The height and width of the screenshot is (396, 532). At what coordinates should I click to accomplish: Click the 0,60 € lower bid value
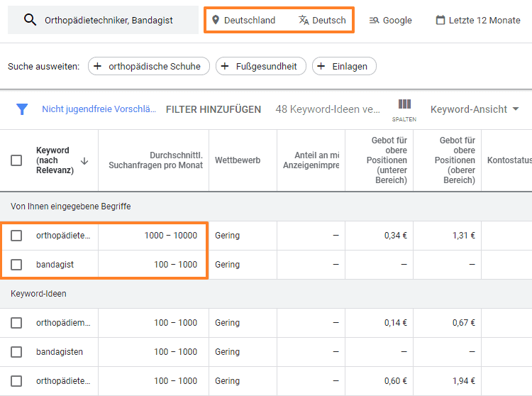tap(396, 381)
